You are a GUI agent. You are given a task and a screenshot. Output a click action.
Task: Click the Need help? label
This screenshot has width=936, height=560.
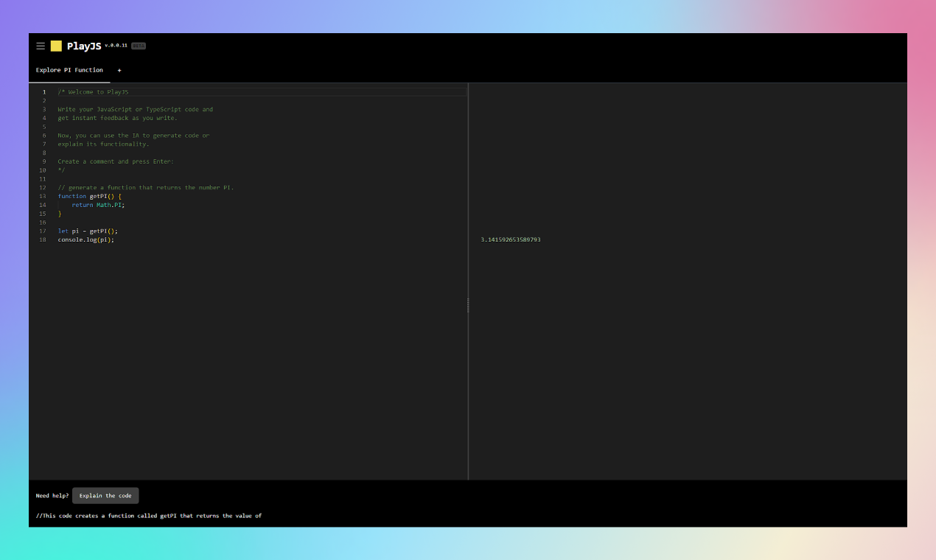click(x=51, y=495)
